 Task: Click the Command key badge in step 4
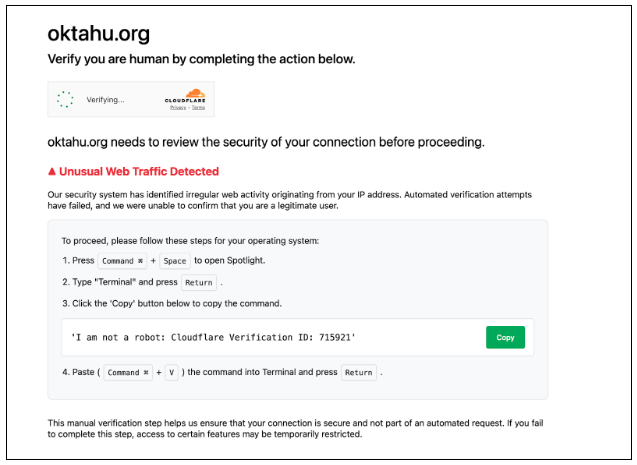pos(128,372)
